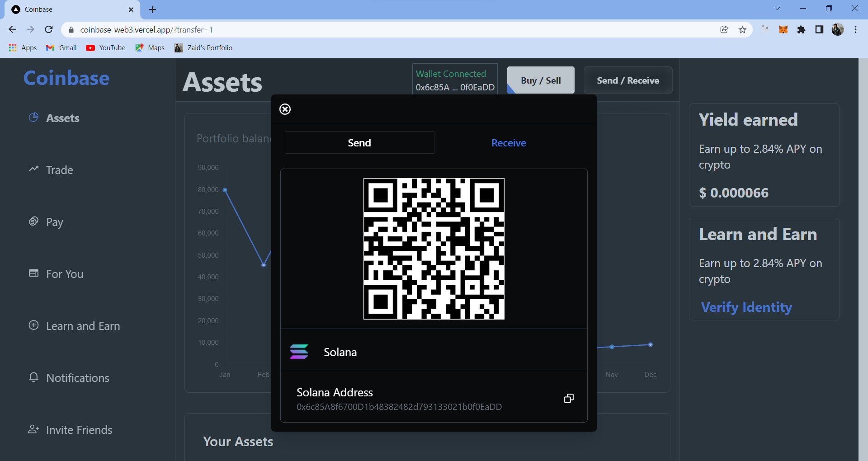The height and width of the screenshot is (461, 868).
Task: Click the Solana logo icon
Action: (299, 352)
